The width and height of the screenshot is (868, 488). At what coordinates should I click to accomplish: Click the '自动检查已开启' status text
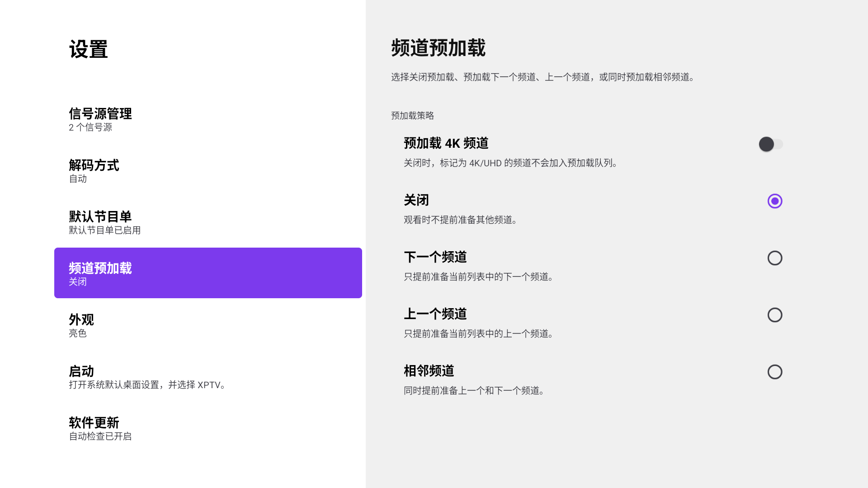(x=100, y=436)
